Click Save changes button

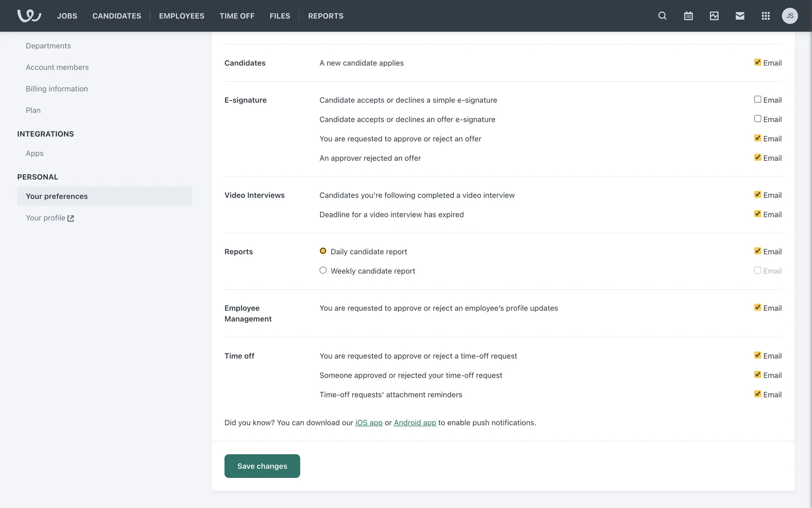tap(262, 466)
